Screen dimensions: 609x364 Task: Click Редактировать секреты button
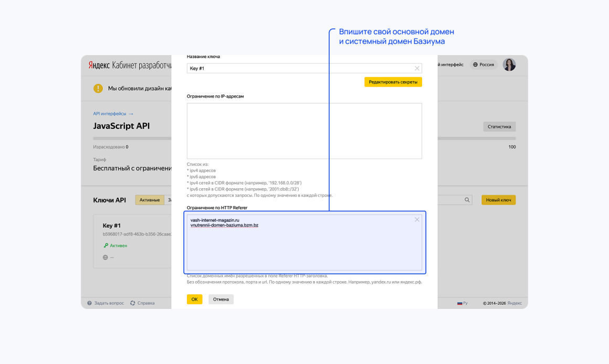(393, 82)
